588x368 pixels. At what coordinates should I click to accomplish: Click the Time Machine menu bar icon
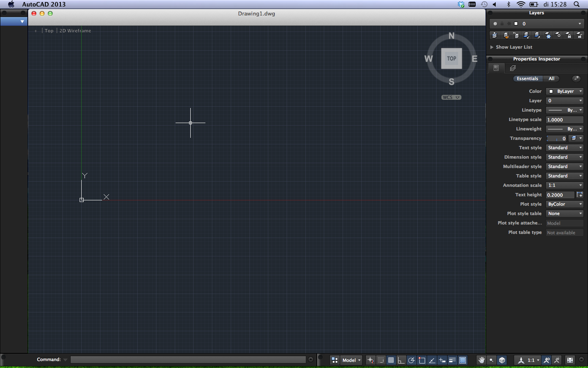484,4
